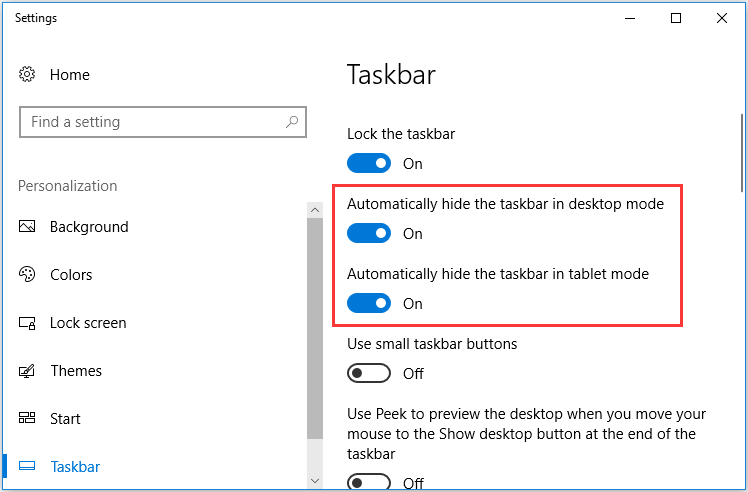Click the Settings window title text
The image size is (748, 492).
tap(36, 18)
